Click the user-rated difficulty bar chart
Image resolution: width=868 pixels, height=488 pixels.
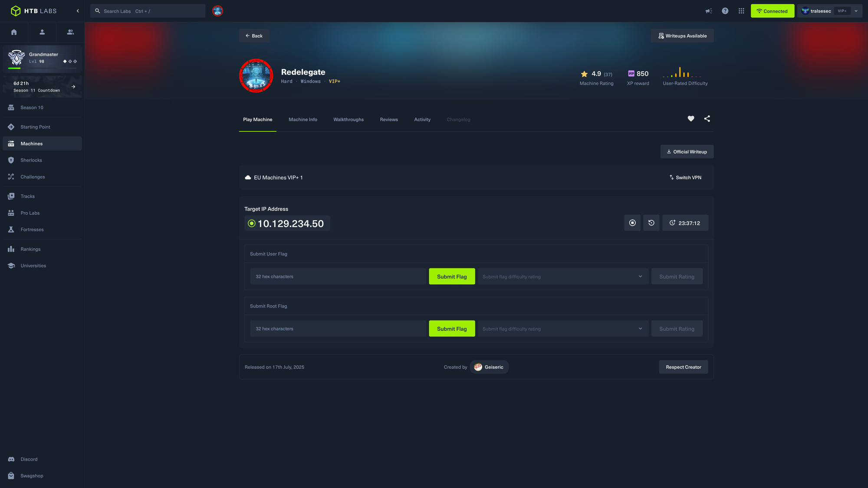click(x=682, y=72)
